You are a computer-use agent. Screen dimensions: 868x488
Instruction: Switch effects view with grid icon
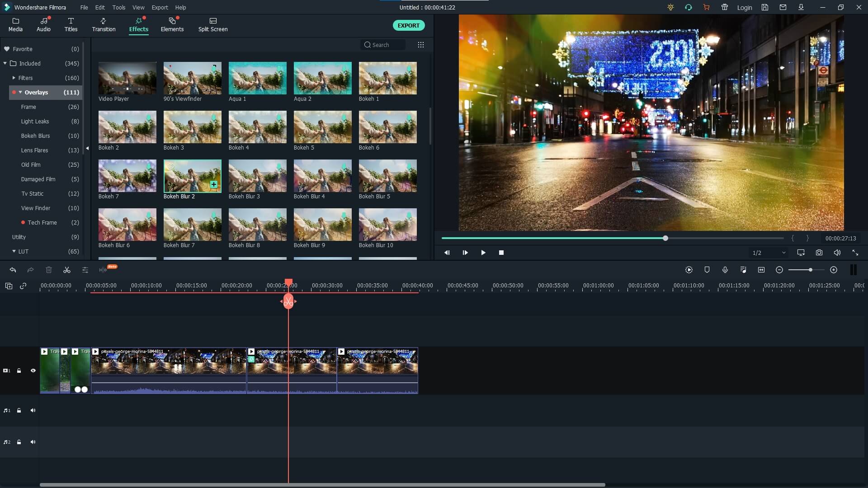tap(420, 45)
